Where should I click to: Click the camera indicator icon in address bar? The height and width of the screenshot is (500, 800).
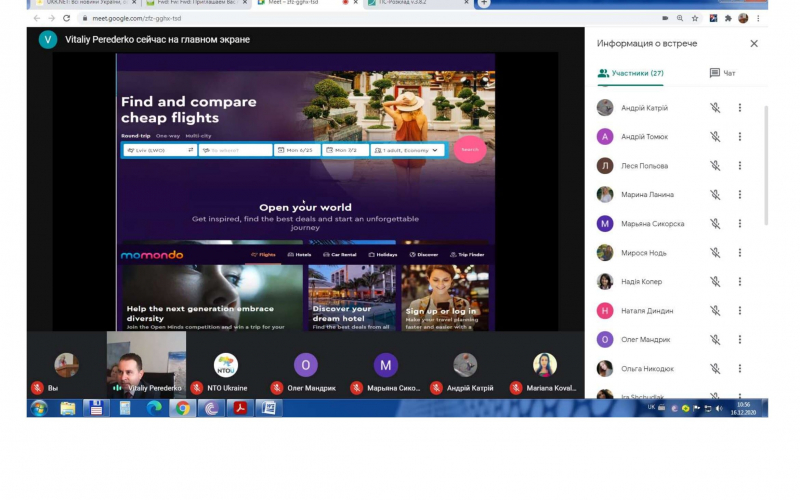point(665,18)
